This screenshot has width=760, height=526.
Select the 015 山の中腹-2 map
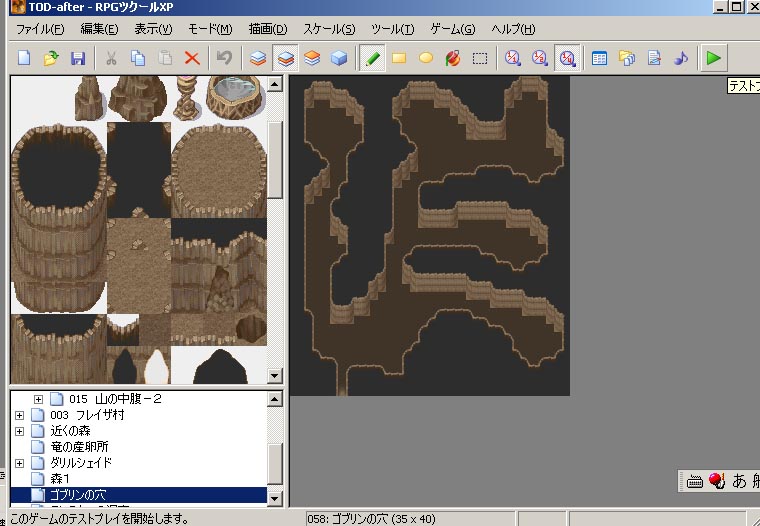[x=115, y=399]
